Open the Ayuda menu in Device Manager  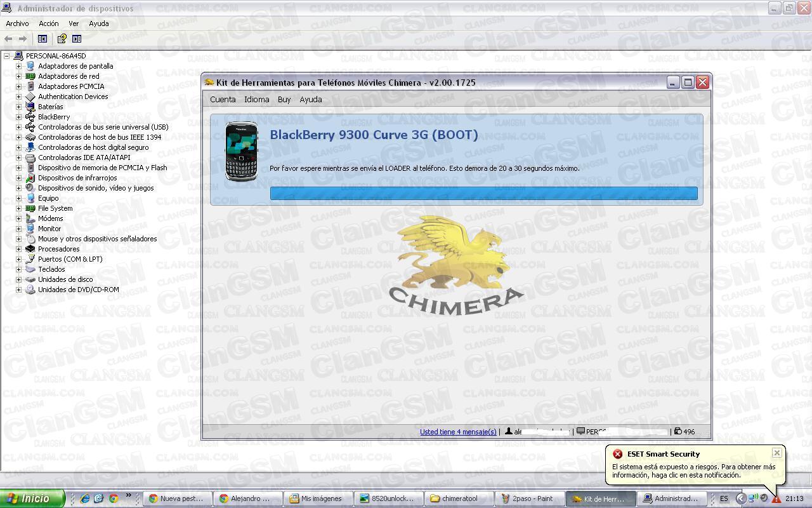[98, 23]
